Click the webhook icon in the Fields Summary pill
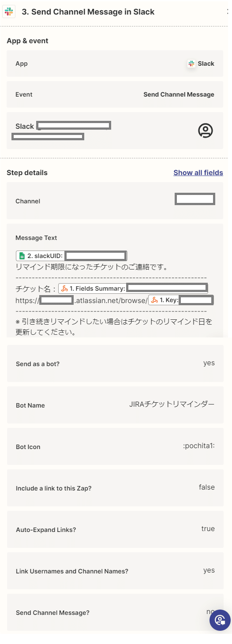232x644 pixels. [x=64, y=288]
